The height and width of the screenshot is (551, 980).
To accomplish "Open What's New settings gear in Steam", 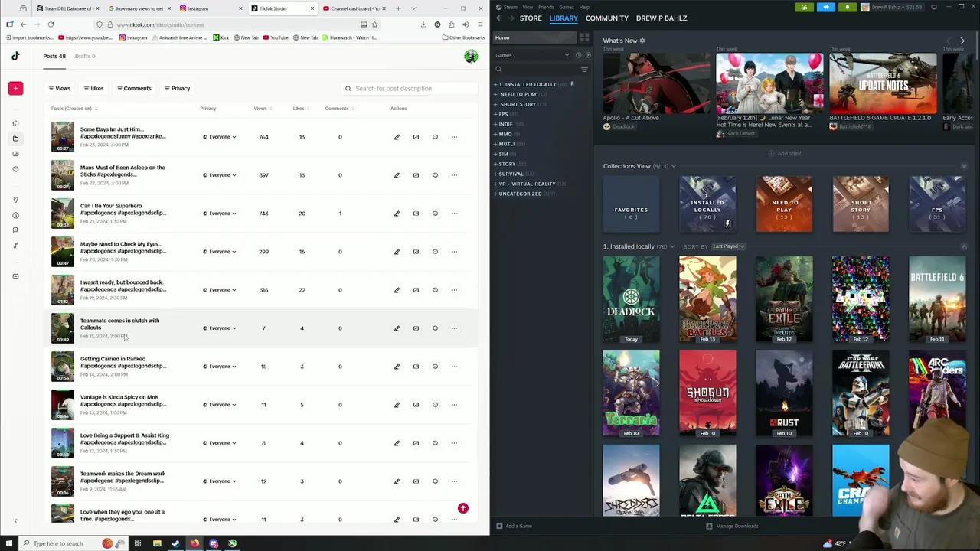I will click(x=642, y=41).
